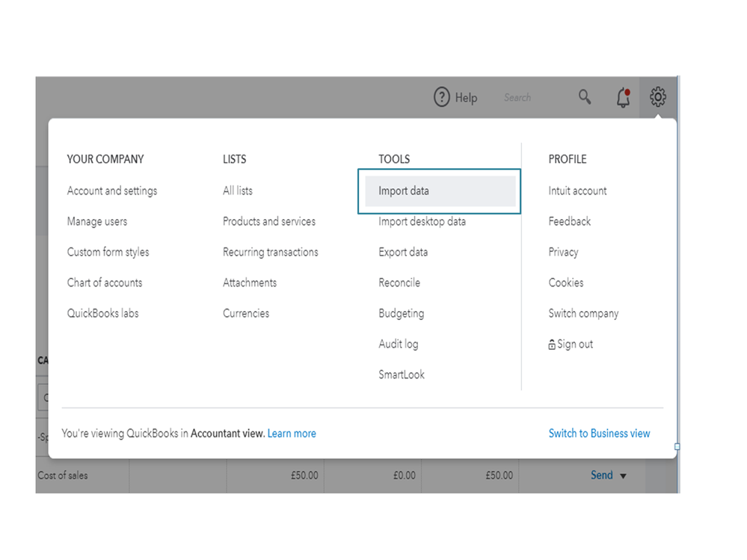The height and width of the screenshot is (560, 747).
Task: Click the Send link in table row
Action: point(601,475)
